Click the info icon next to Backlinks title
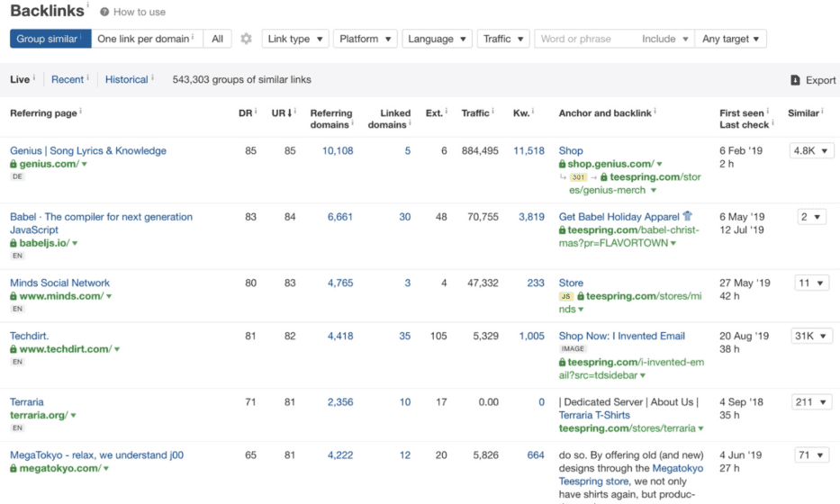 (87, 5)
